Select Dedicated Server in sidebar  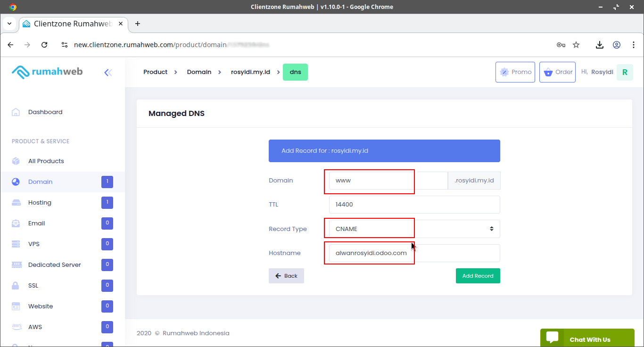pyautogui.click(x=54, y=265)
